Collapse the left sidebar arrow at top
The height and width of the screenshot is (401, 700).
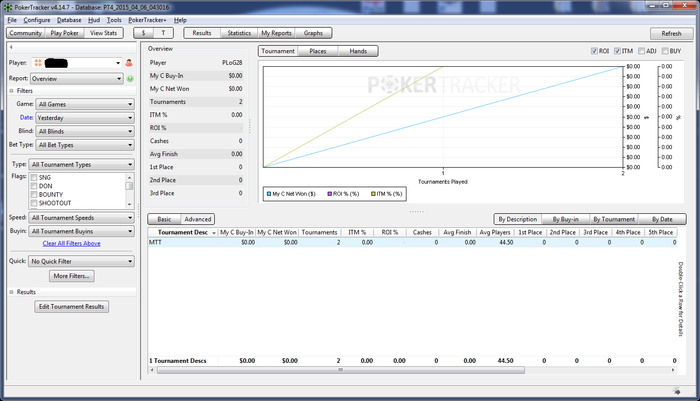pyautogui.click(x=11, y=47)
